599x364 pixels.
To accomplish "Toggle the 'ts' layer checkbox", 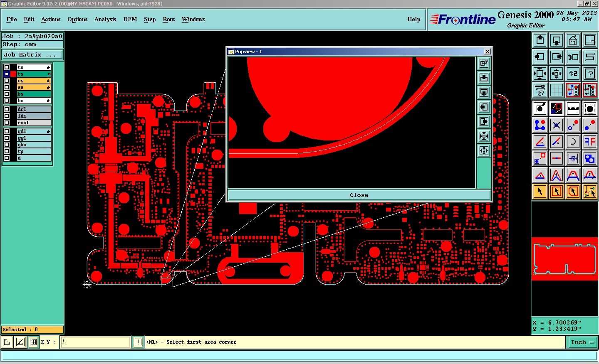I will (7, 74).
